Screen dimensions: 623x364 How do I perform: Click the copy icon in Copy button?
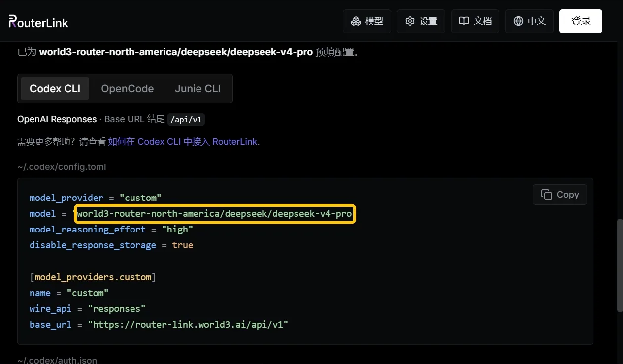click(x=547, y=195)
